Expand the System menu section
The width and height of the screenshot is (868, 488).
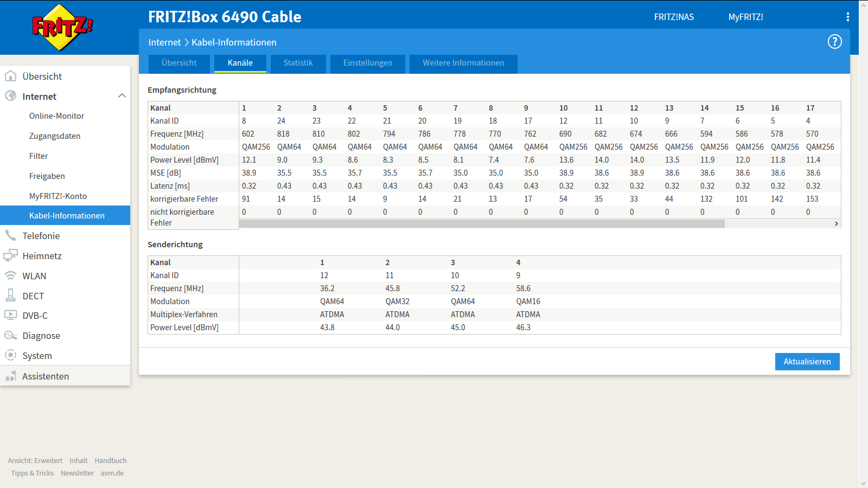(x=37, y=356)
